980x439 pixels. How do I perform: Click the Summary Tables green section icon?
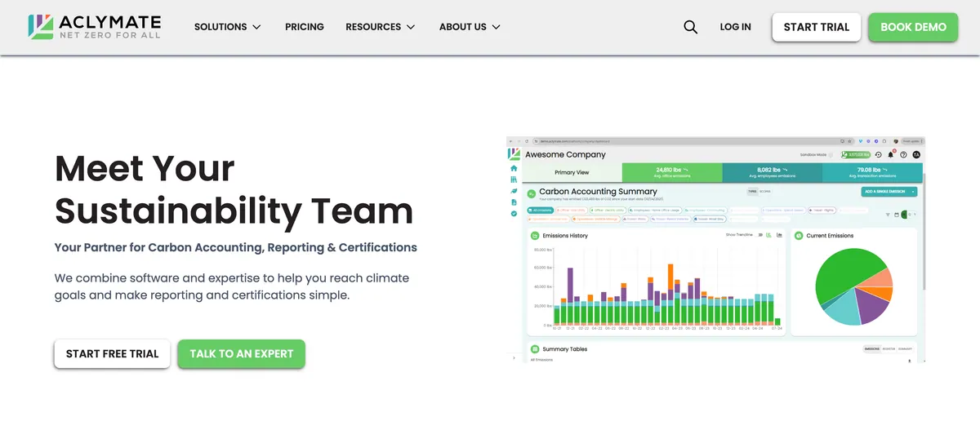pos(535,349)
